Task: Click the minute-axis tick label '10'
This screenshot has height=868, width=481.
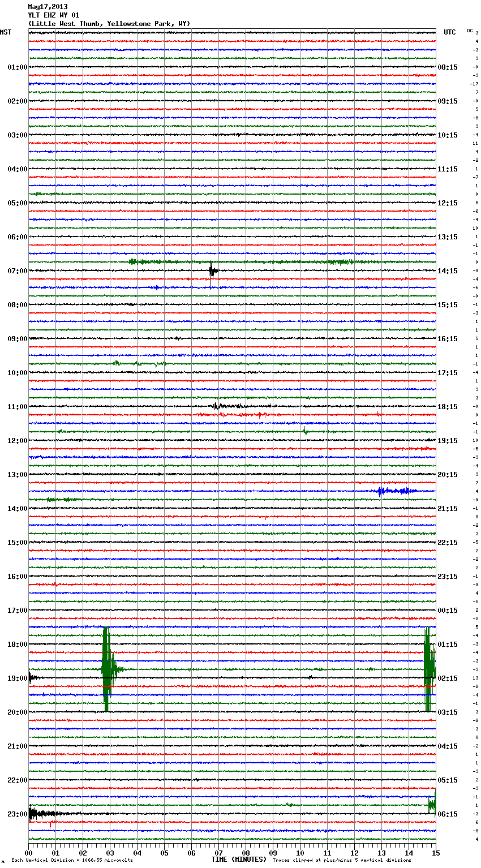Action: [300, 853]
